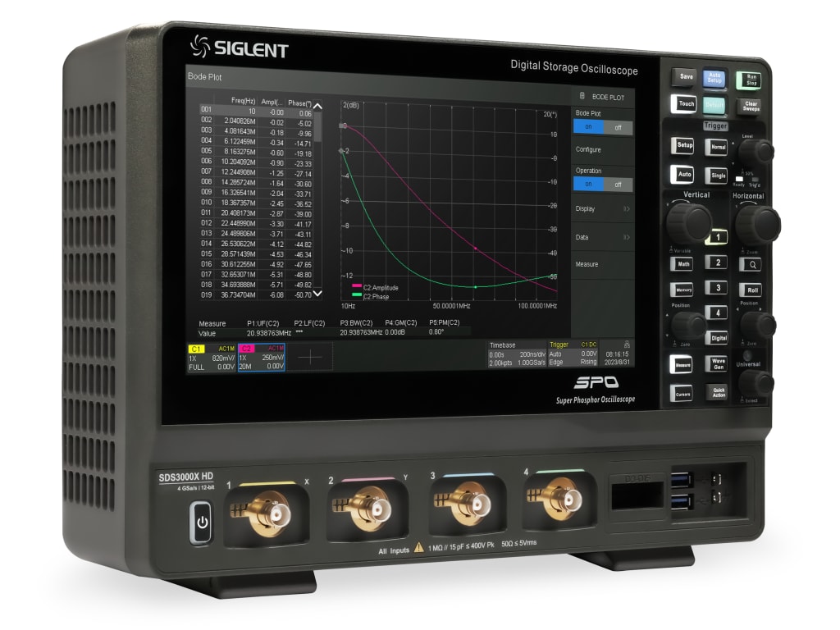Launch the Wave Gen function
The height and width of the screenshot is (630, 840).
716,363
